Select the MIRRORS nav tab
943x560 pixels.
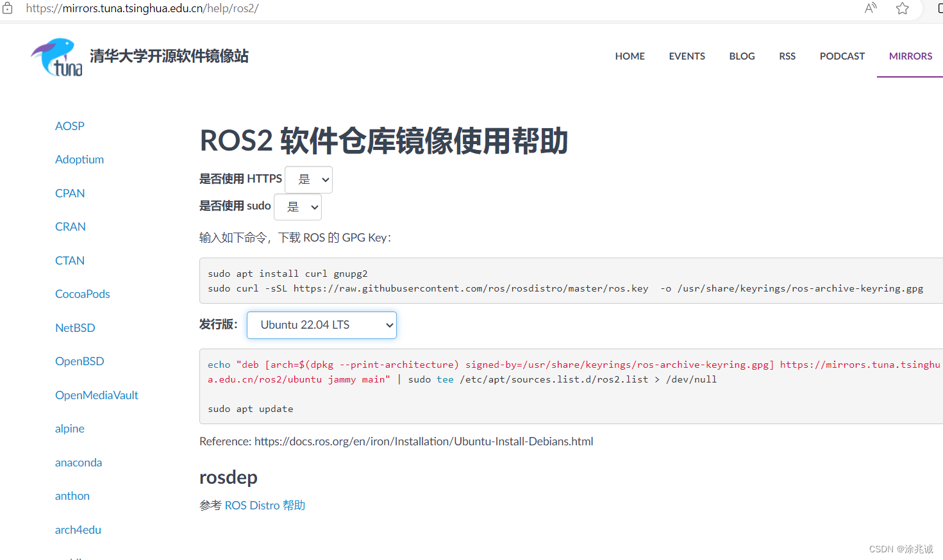tap(910, 56)
